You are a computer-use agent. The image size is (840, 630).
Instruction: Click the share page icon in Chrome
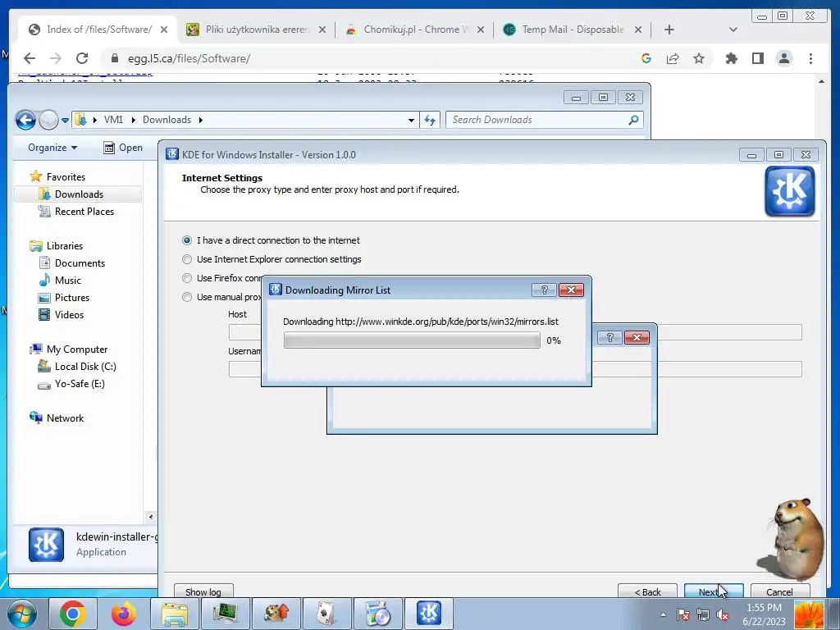pos(673,58)
